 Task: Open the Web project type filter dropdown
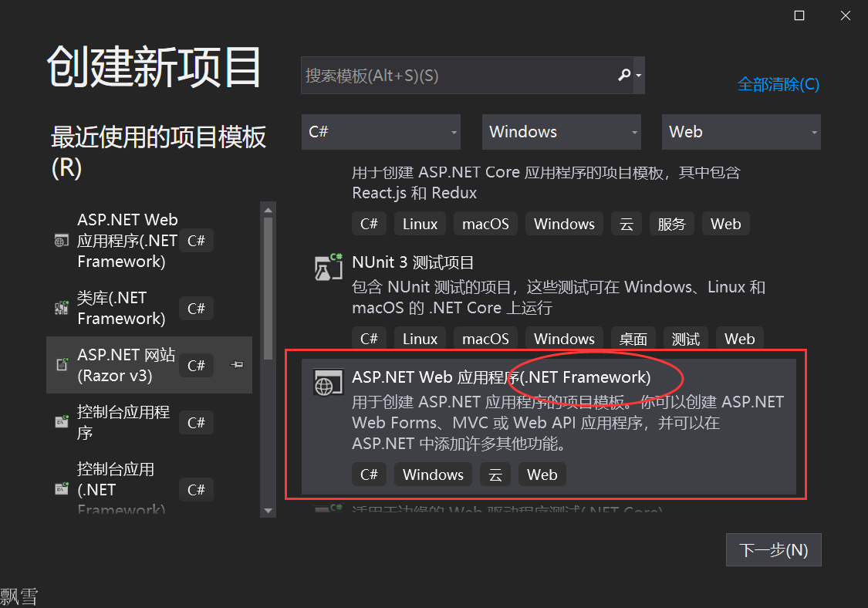(x=741, y=132)
